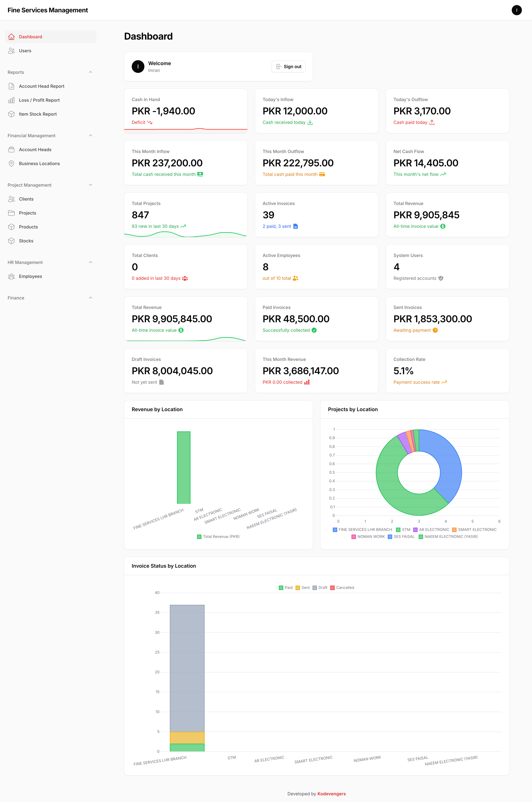
Task: Go to Loss / Profit Report
Action: coord(51,100)
